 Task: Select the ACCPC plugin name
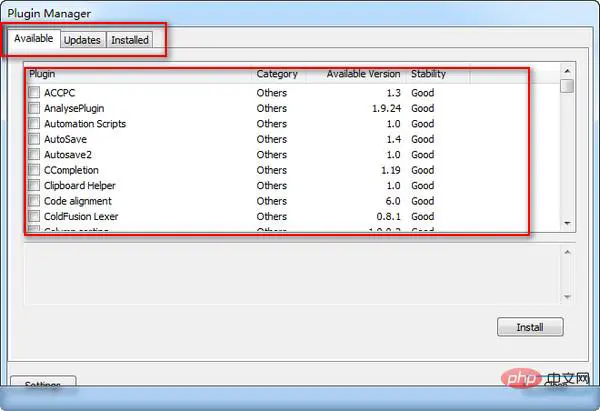click(60, 93)
